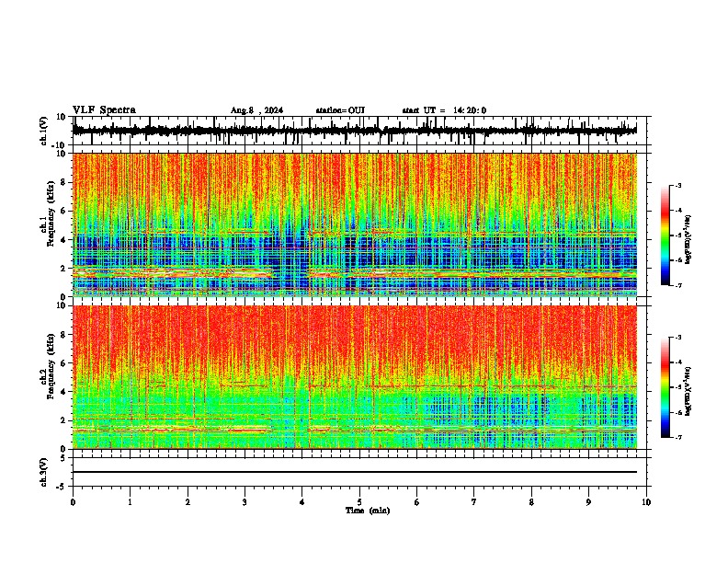Viewport: 728px width, 563px height.
Task: Select the "Aug.8 , 2024" date text
Action: coord(256,110)
